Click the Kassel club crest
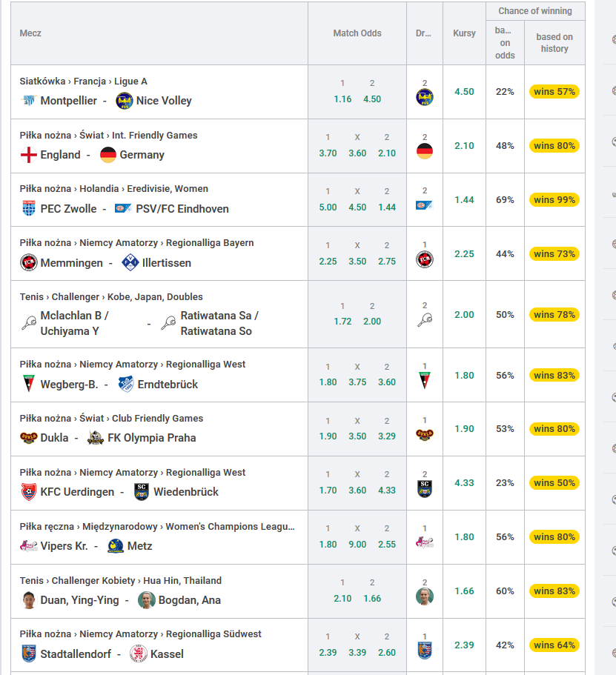The height and width of the screenshot is (675, 616). (139, 654)
